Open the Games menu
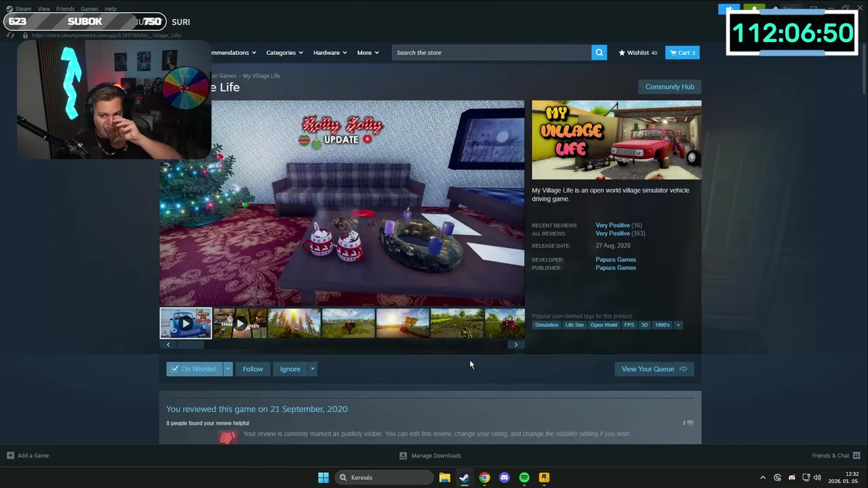 pos(90,9)
